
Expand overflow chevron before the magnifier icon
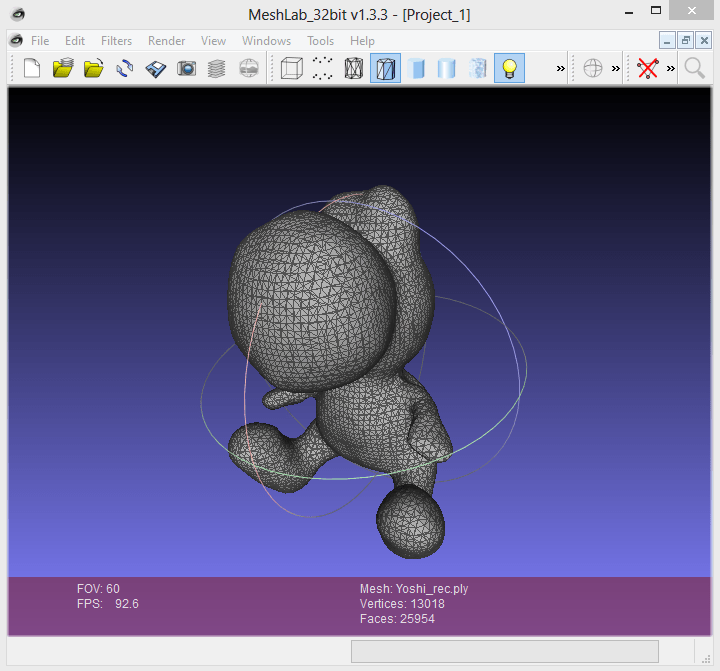(x=670, y=69)
